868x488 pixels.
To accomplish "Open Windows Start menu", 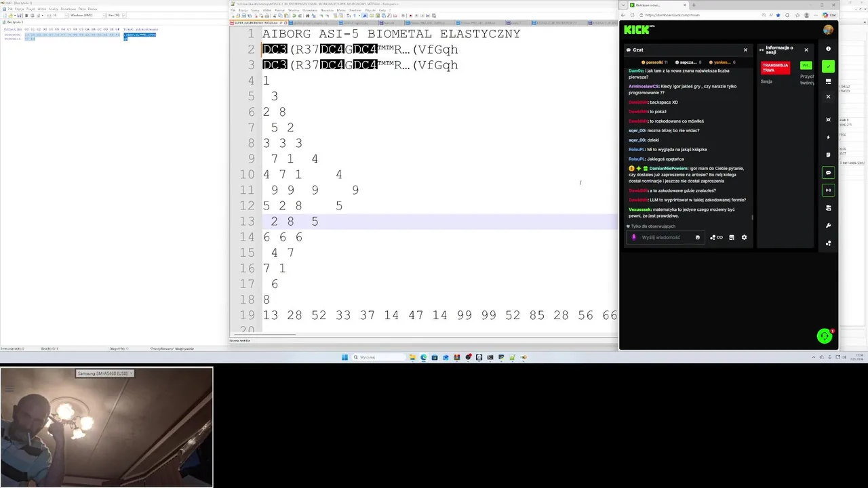I will 344,357.
